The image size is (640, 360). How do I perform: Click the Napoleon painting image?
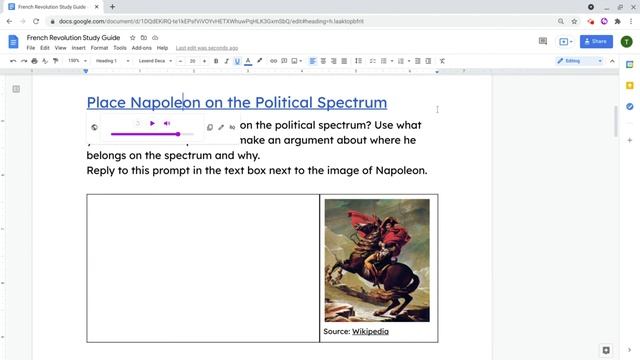click(x=377, y=260)
